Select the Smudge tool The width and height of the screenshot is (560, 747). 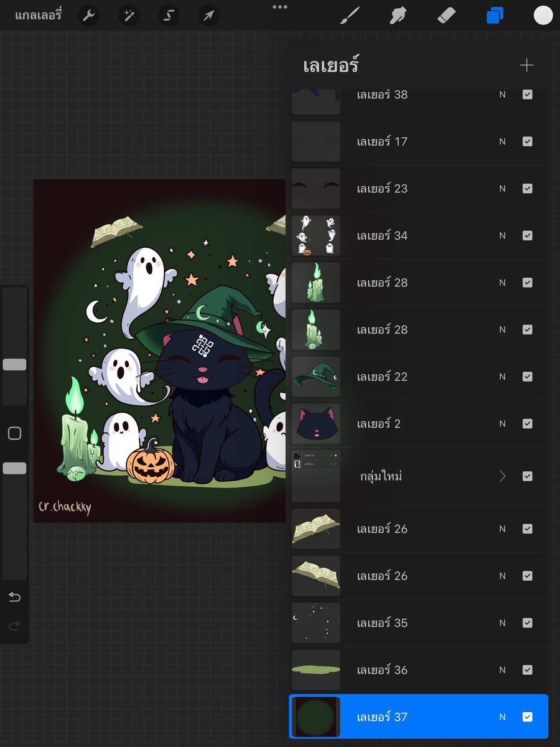click(398, 16)
